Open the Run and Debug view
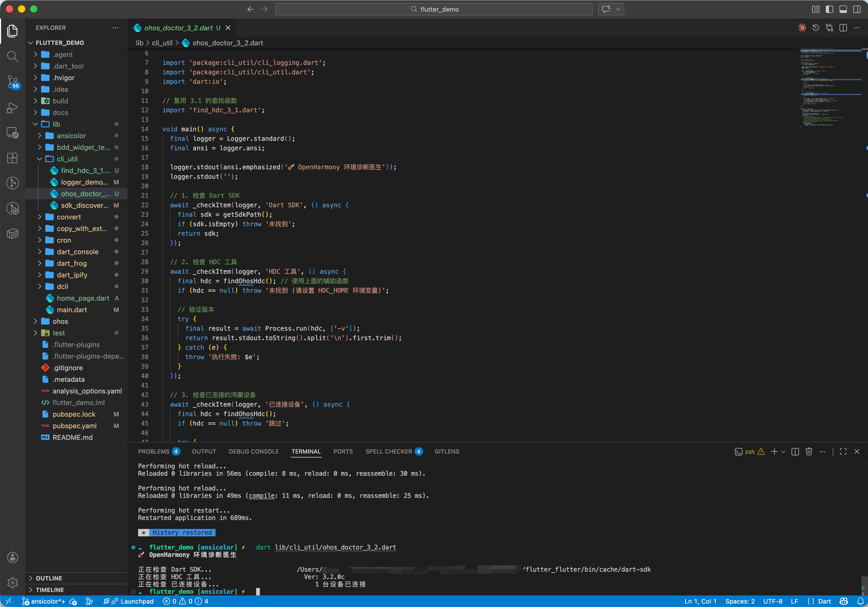 pyautogui.click(x=12, y=107)
